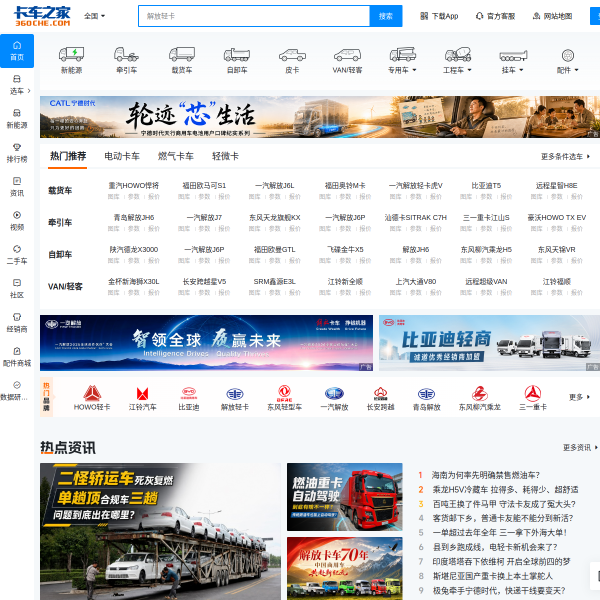Switch to the 轻微卡 tab

225,156
